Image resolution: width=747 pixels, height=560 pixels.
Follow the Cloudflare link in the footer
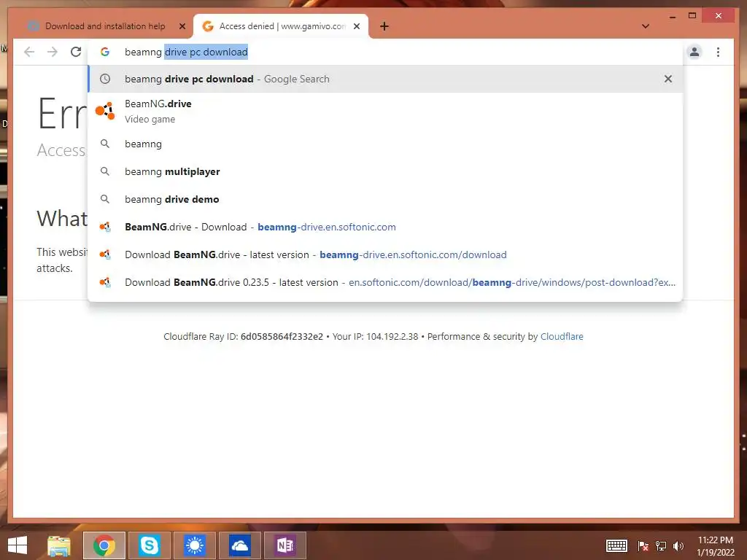(x=562, y=337)
